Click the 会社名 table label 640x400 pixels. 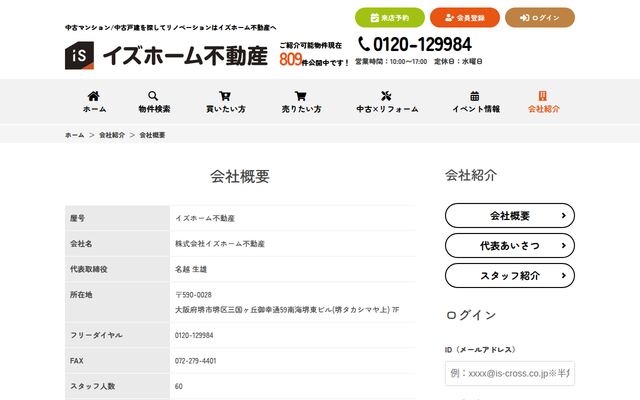[81, 244]
